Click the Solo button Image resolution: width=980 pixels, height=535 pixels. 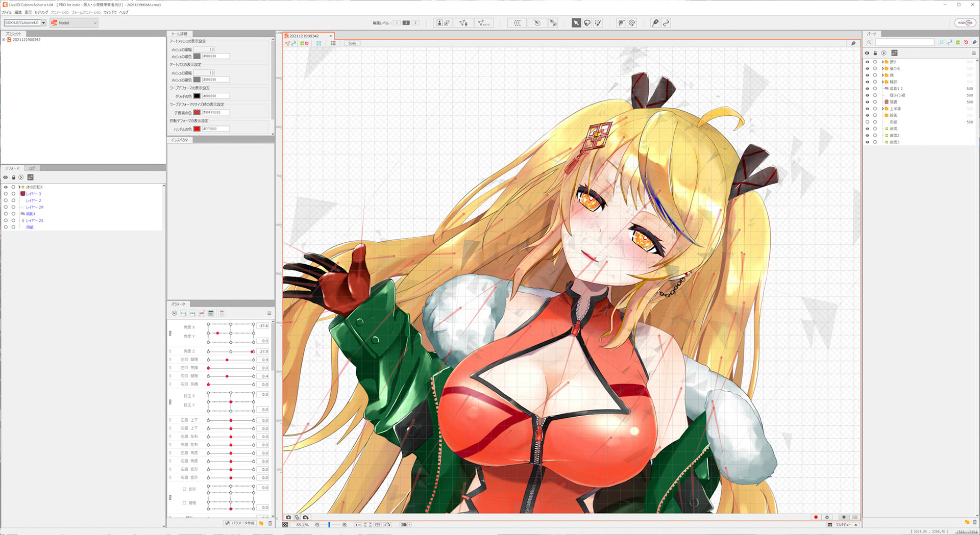pos(352,43)
